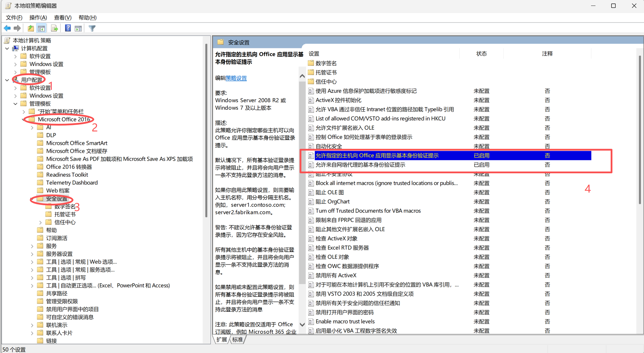Open the 查看(V) menu

click(63, 18)
